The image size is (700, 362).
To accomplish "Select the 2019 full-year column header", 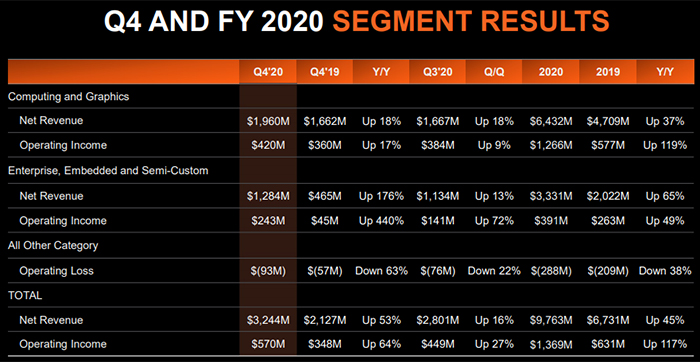I will pos(608,72).
